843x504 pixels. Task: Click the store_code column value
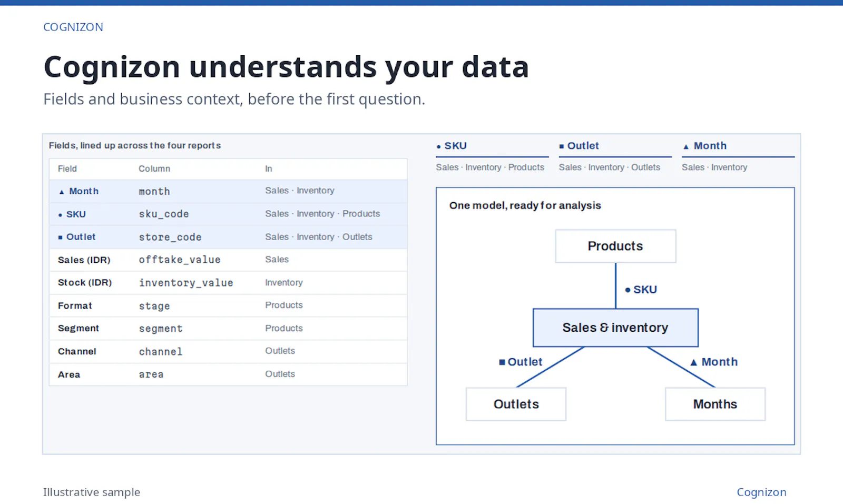(x=170, y=238)
